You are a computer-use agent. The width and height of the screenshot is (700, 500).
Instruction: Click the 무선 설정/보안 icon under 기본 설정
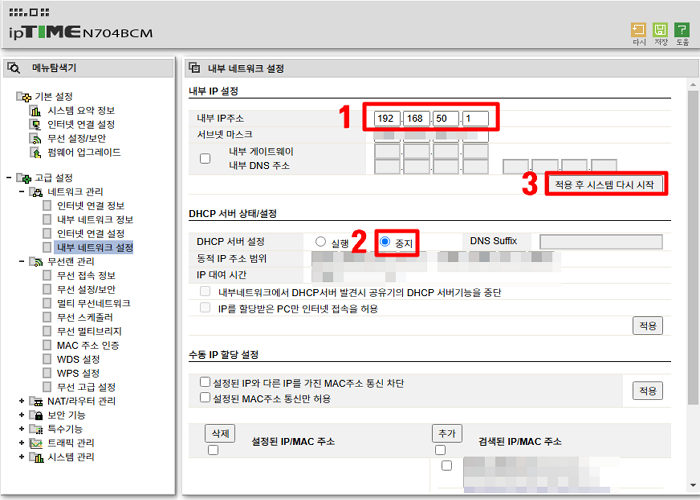click(x=35, y=138)
